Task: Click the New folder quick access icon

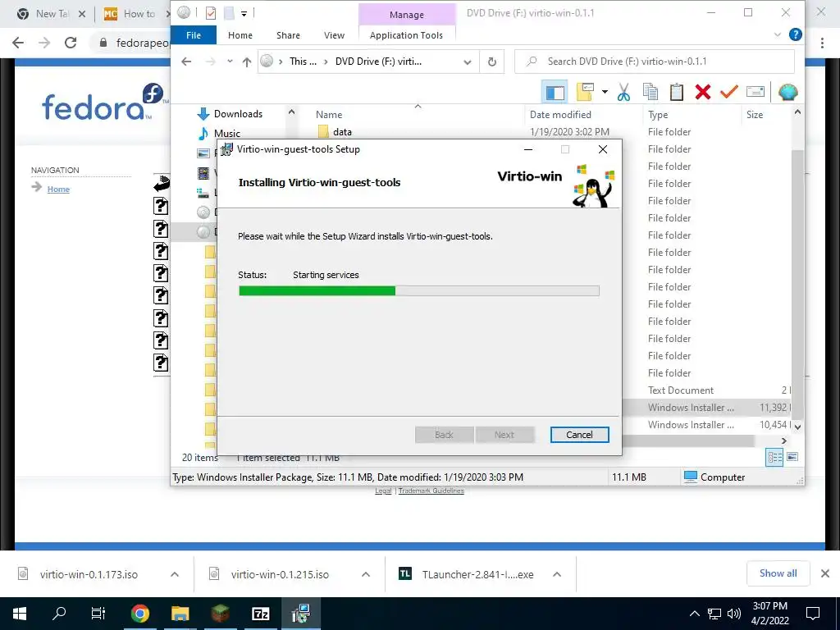Action: [229, 13]
